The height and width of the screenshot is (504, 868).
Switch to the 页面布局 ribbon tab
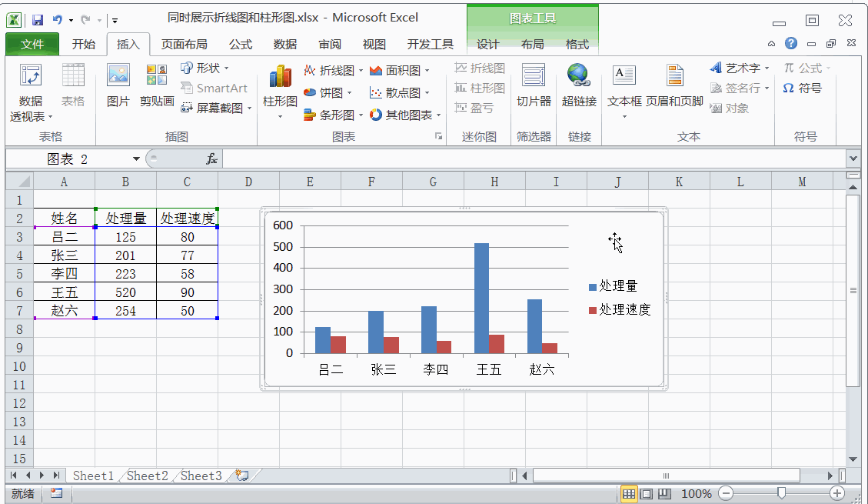185,45
